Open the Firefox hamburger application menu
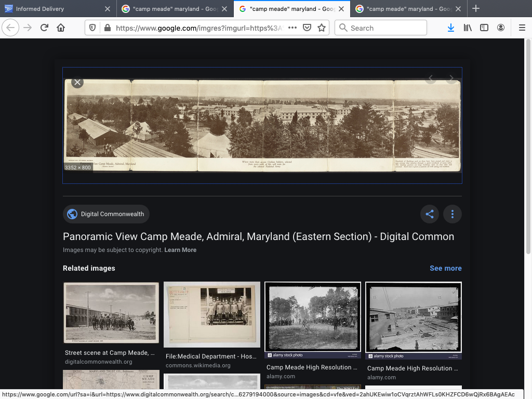532x399 pixels. [x=522, y=28]
